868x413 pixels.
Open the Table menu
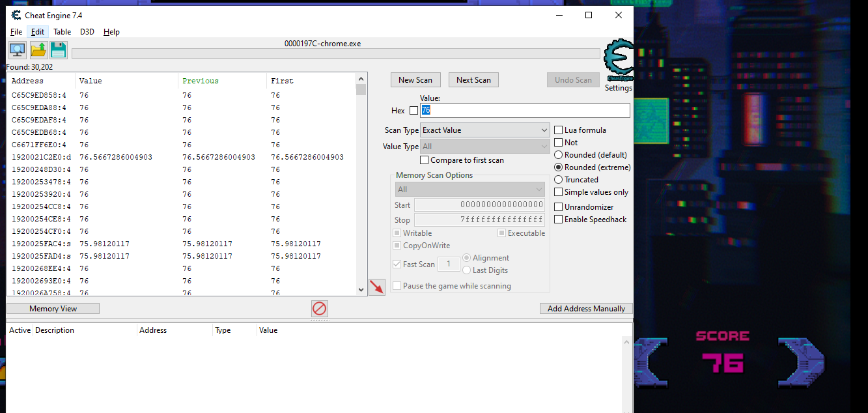click(x=63, y=32)
